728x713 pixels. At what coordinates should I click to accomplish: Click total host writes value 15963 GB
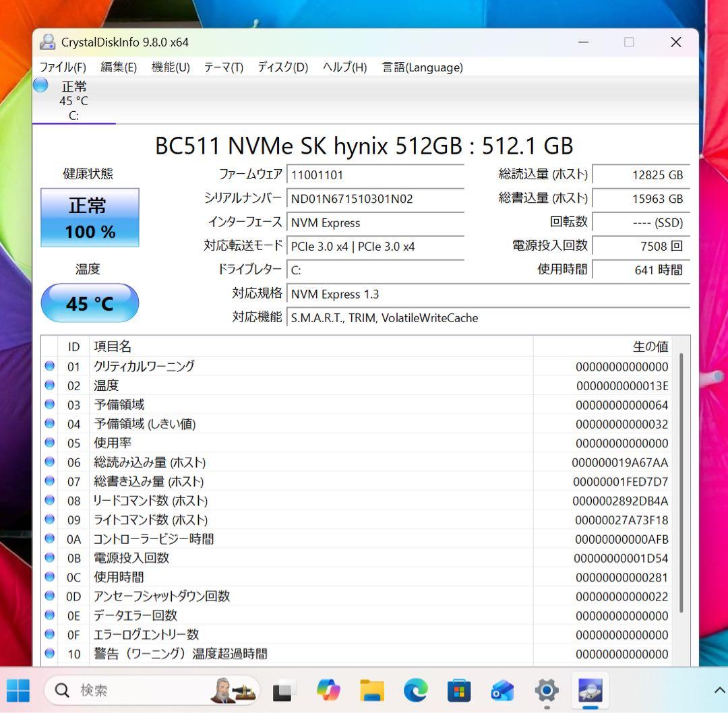[x=641, y=199]
